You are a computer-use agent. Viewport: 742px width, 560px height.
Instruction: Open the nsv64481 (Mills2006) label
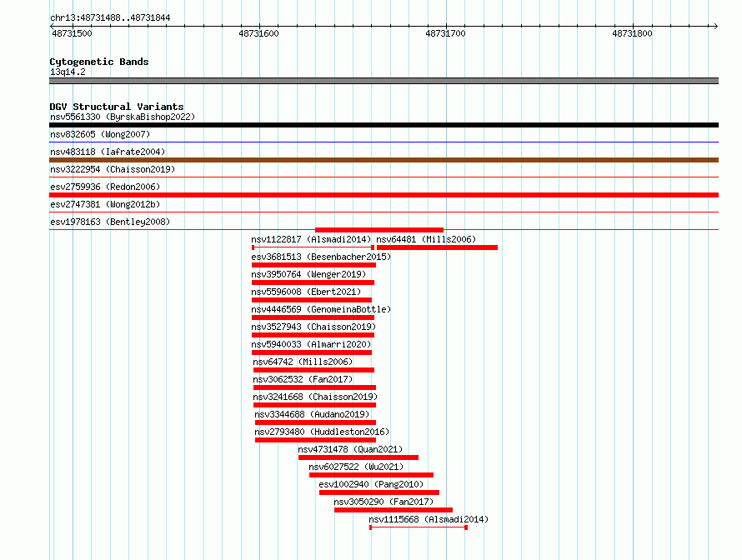coord(426,239)
